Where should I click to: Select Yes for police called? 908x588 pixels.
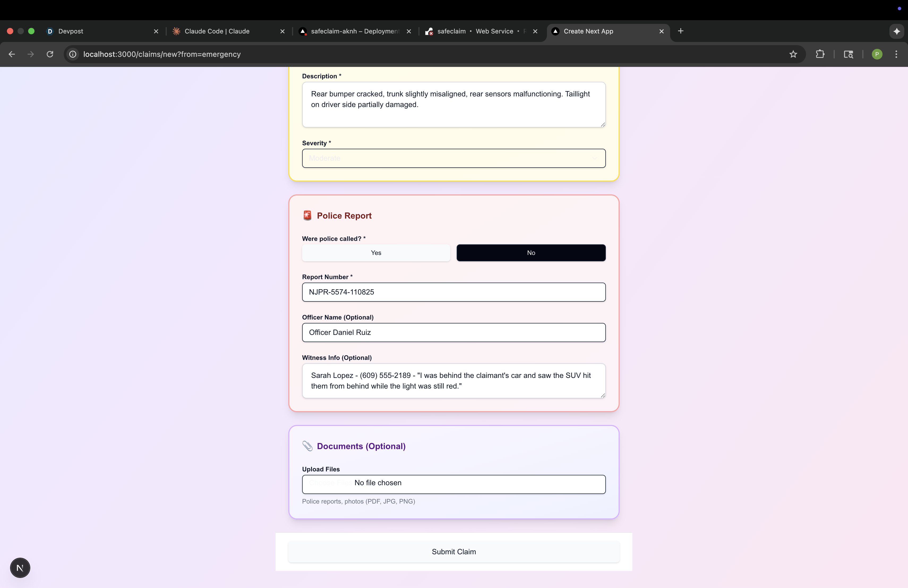point(376,253)
